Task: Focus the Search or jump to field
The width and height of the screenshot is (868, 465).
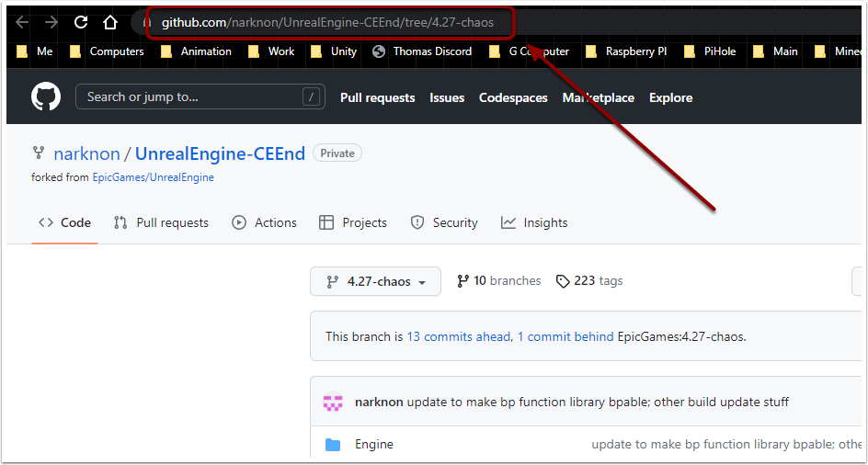Action: coord(200,96)
